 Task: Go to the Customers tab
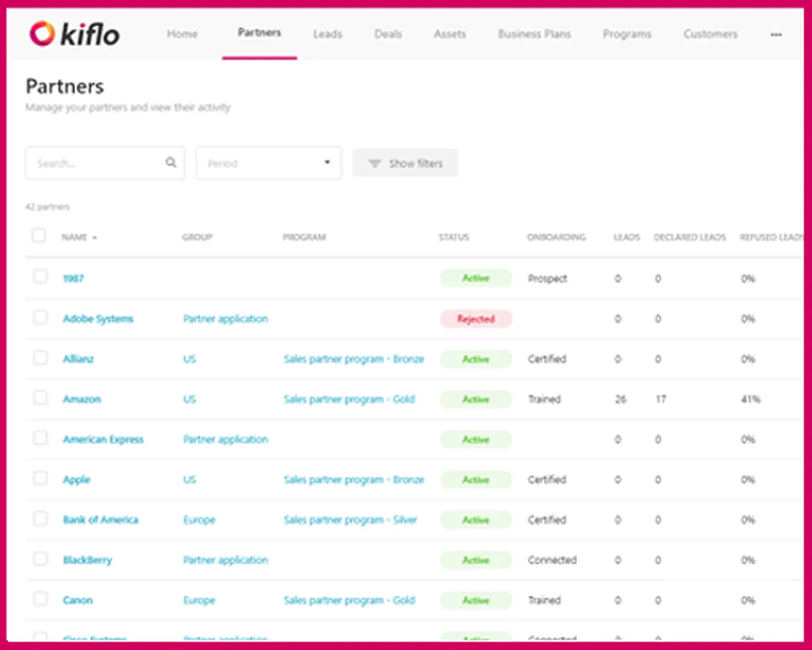coord(710,34)
